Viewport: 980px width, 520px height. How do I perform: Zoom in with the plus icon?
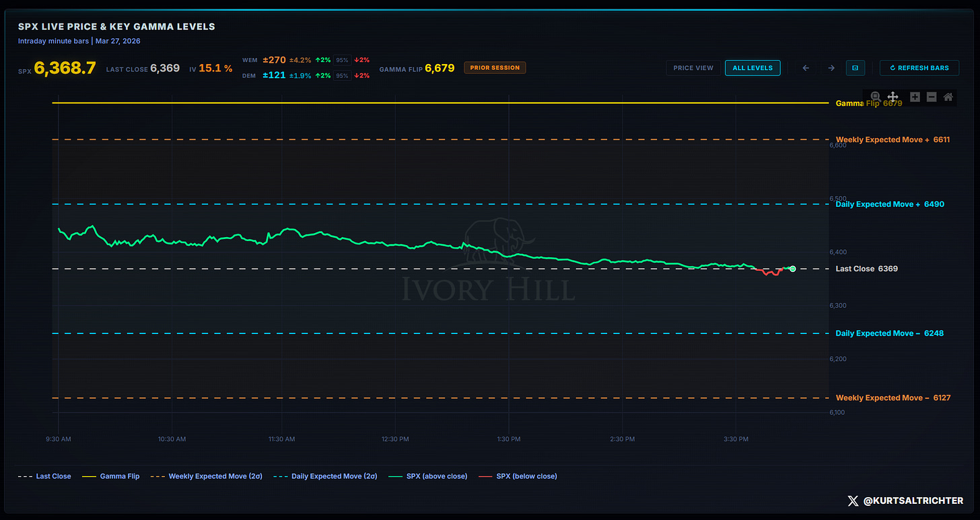click(915, 97)
